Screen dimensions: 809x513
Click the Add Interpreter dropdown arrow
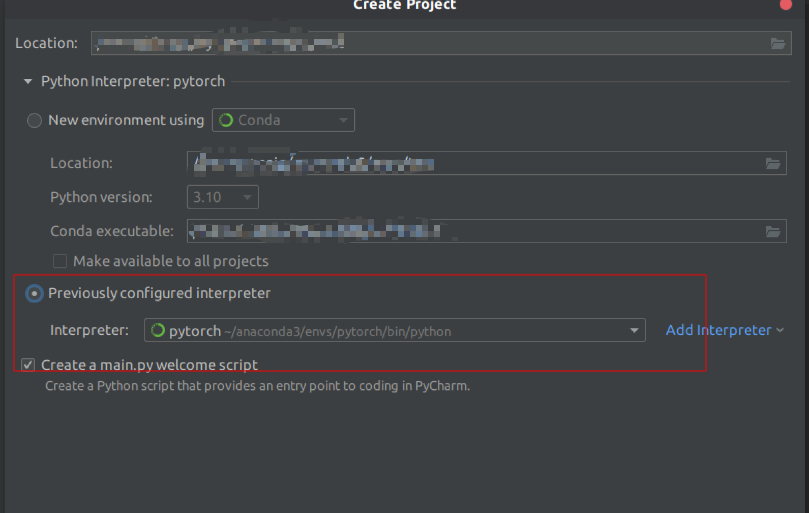pyautogui.click(x=779, y=330)
